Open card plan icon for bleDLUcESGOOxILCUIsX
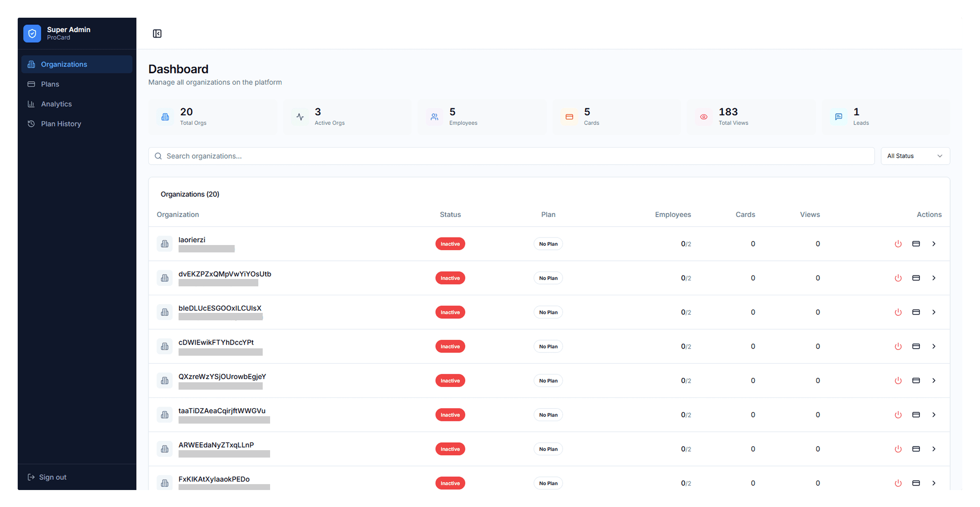 pos(916,312)
